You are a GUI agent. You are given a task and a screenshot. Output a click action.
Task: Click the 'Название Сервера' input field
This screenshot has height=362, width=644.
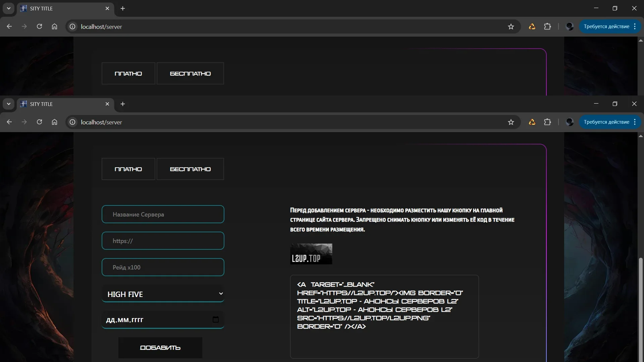point(163,214)
